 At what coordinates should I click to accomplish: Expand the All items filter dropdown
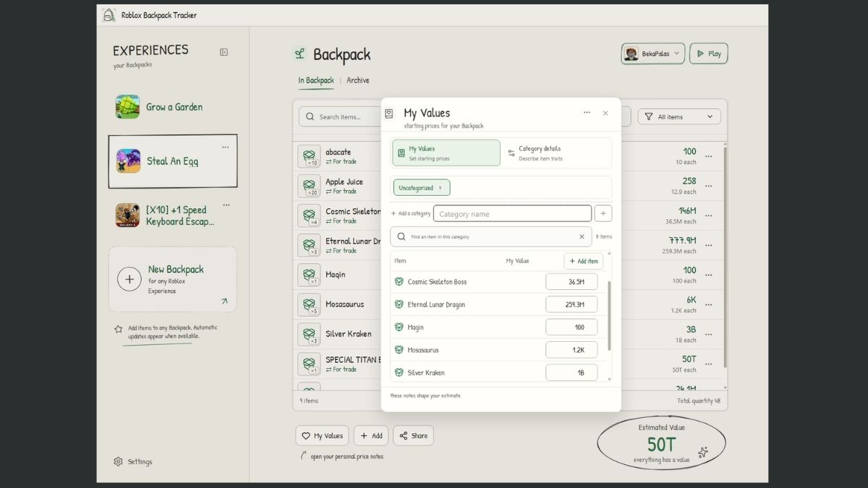point(679,116)
